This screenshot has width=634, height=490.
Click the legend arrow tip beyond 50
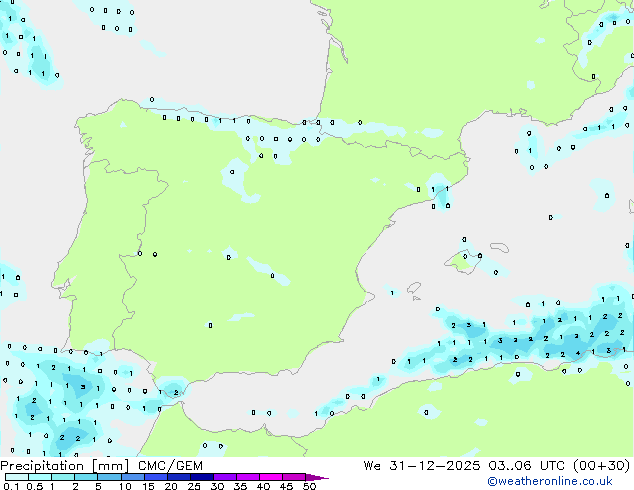coord(317,477)
